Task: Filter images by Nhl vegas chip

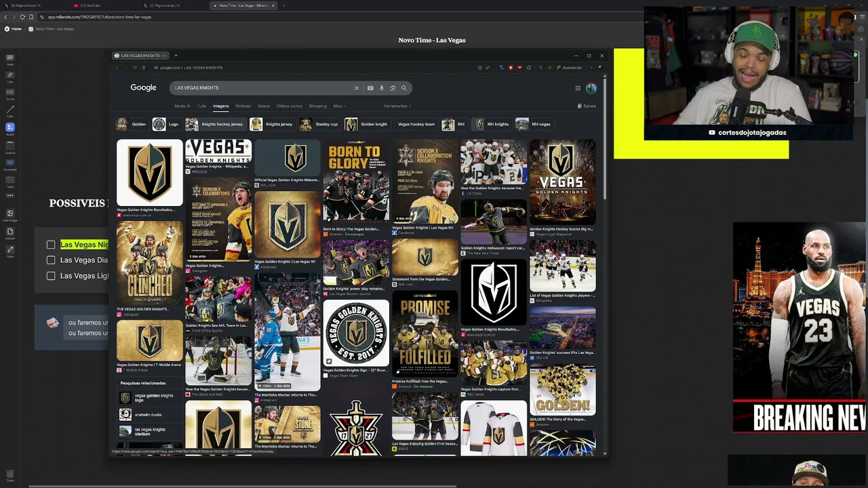Action: 534,124
